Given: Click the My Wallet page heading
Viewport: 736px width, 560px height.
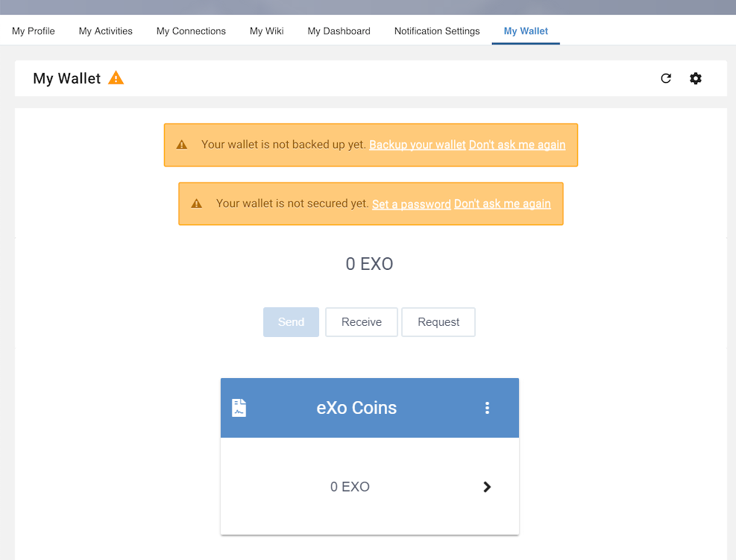Looking at the screenshot, I should [x=66, y=78].
